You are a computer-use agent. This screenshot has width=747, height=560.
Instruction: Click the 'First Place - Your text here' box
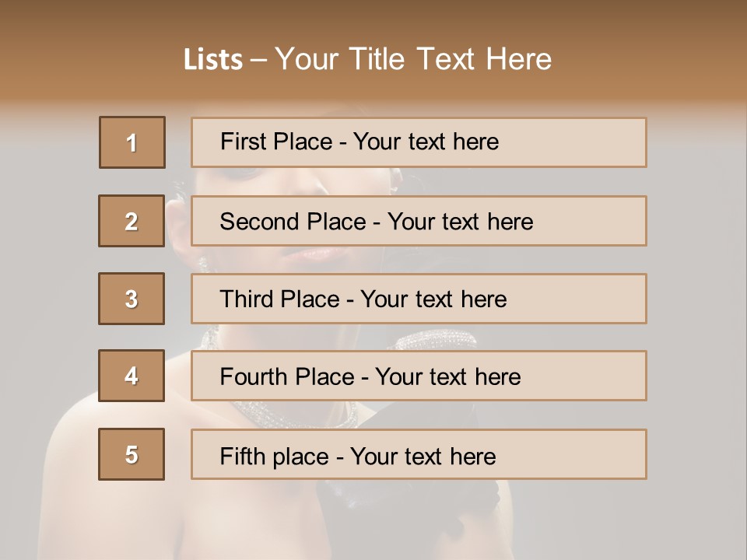419,142
